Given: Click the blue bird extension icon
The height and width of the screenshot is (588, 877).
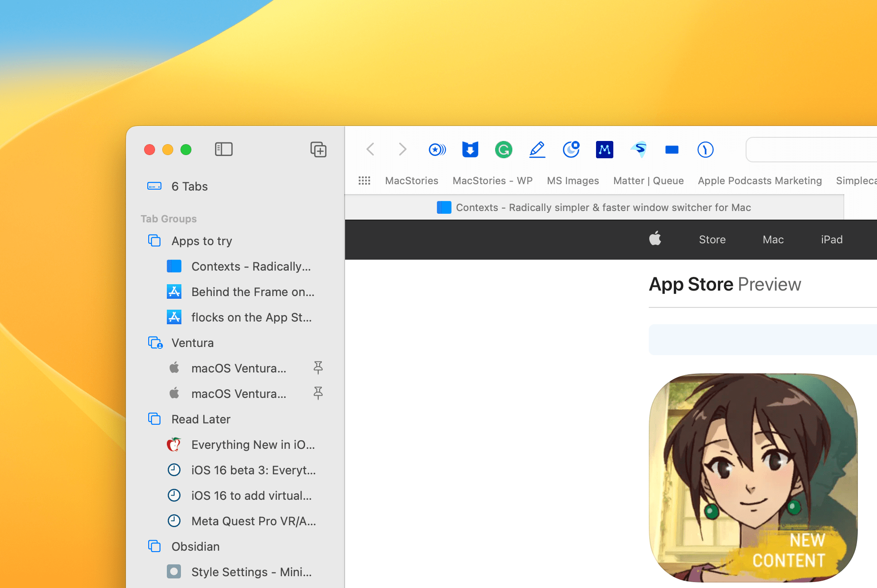Looking at the screenshot, I should 638,149.
